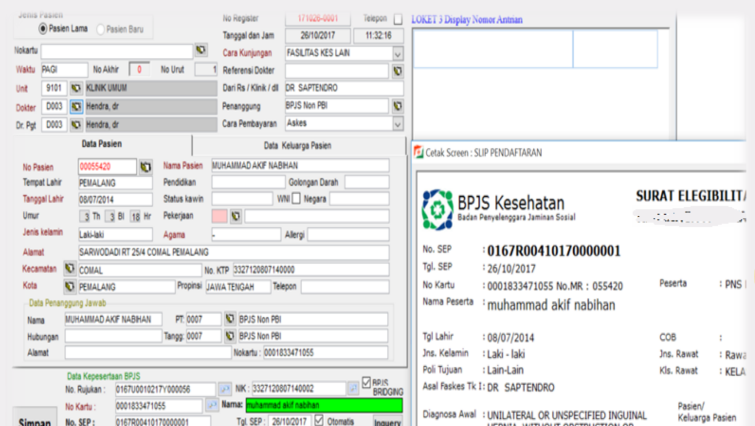The height and width of the screenshot is (426, 755).
Task: Click lookup icon next to Nokartu field
Action: point(201,50)
